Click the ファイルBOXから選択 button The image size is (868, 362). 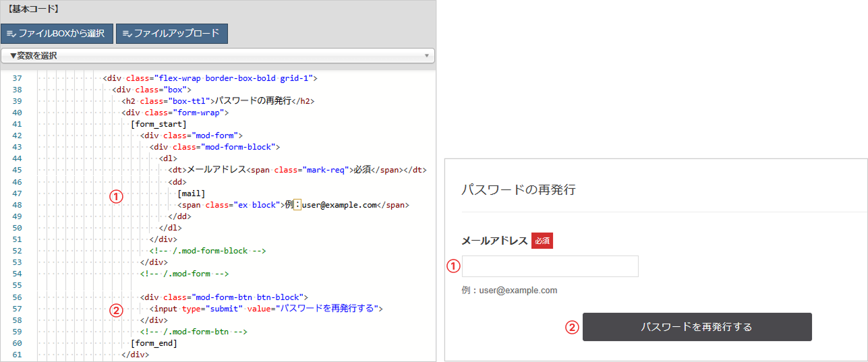(57, 33)
